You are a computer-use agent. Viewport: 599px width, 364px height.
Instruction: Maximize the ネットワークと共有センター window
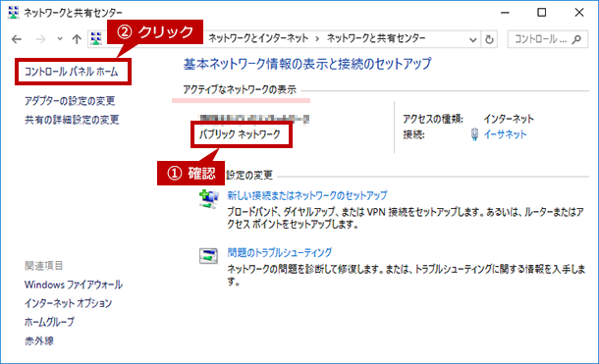541,13
